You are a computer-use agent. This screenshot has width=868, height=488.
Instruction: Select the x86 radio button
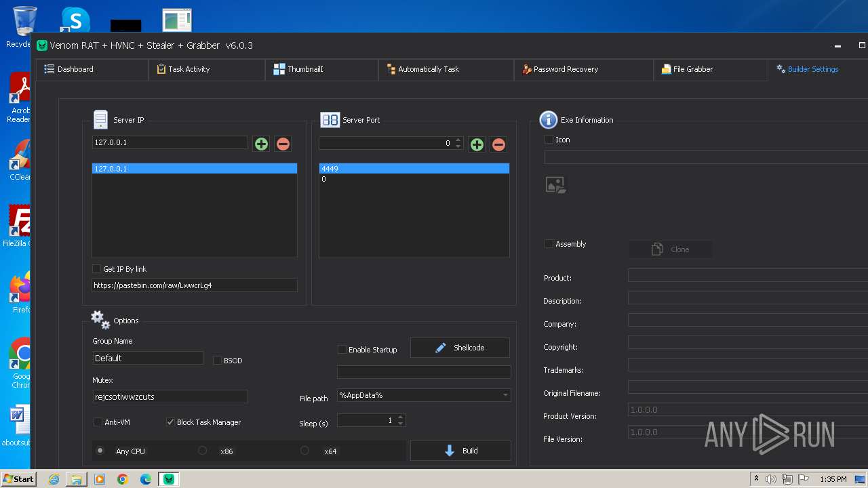(x=202, y=451)
